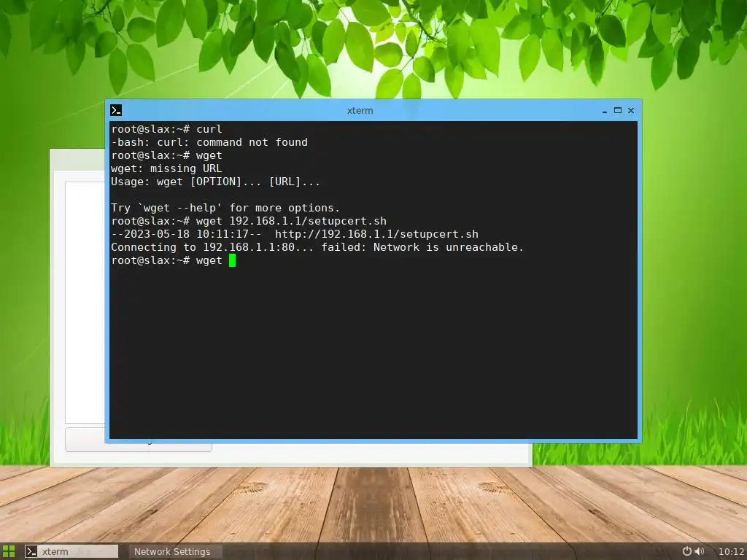
Task: Click the volume speaker icon
Action: point(699,551)
